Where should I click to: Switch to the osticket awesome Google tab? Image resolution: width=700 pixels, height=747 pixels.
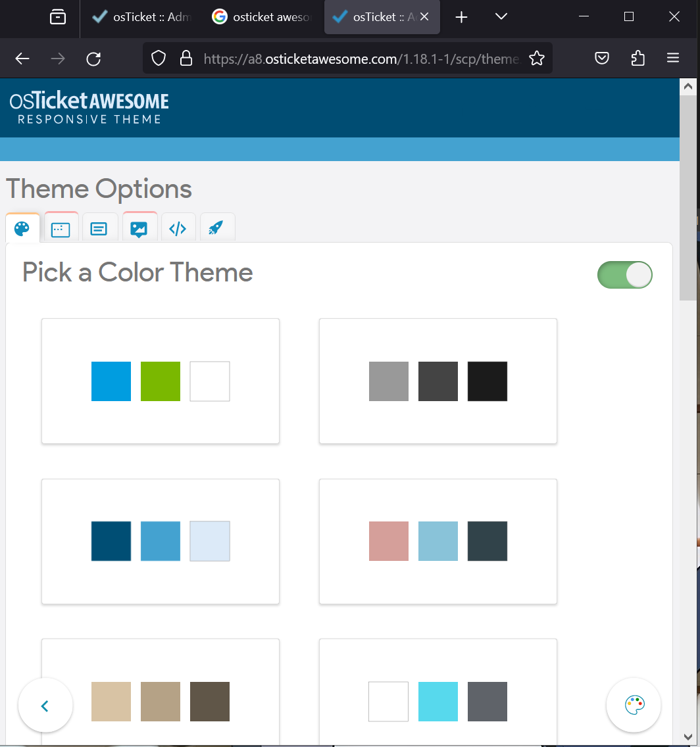pyautogui.click(x=263, y=17)
